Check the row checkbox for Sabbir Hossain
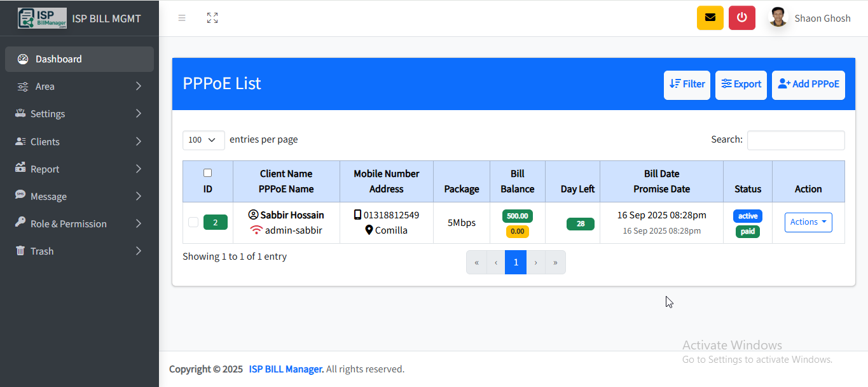This screenshot has height=387, width=868. [193, 222]
